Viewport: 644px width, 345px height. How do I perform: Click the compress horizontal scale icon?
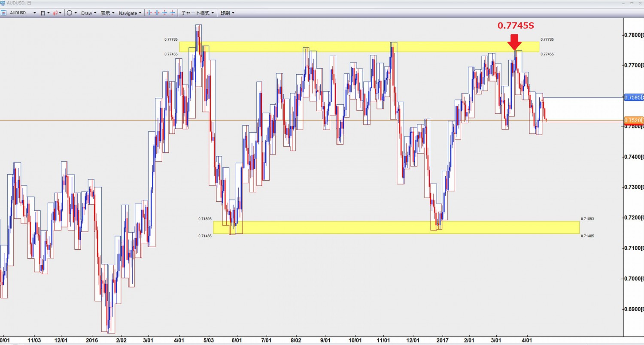pos(157,13)
